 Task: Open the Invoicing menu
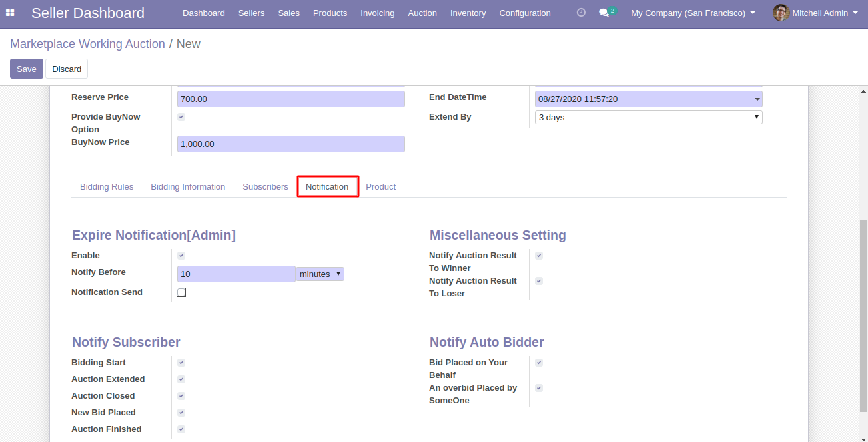coord(377,13)
